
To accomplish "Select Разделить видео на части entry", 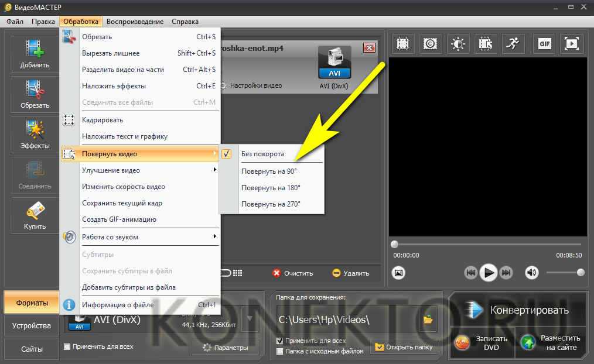I will coord(140,70).
